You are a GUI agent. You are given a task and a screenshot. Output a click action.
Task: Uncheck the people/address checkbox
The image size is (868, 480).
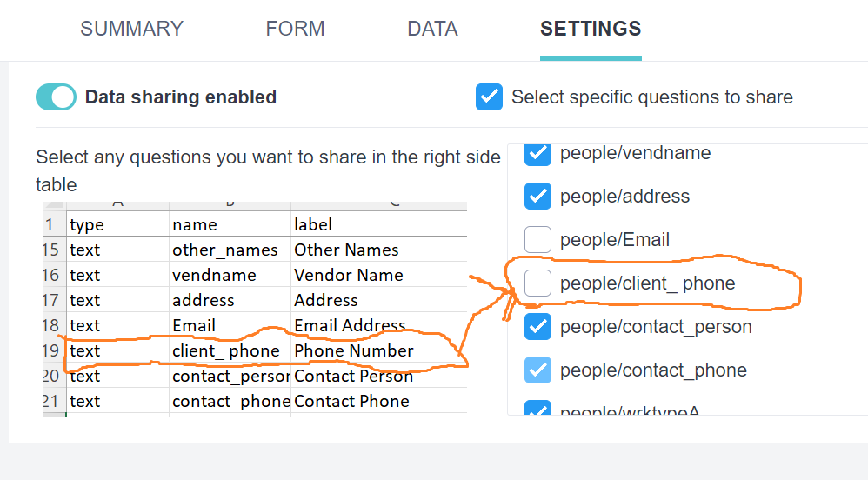(x=538, y=197)
